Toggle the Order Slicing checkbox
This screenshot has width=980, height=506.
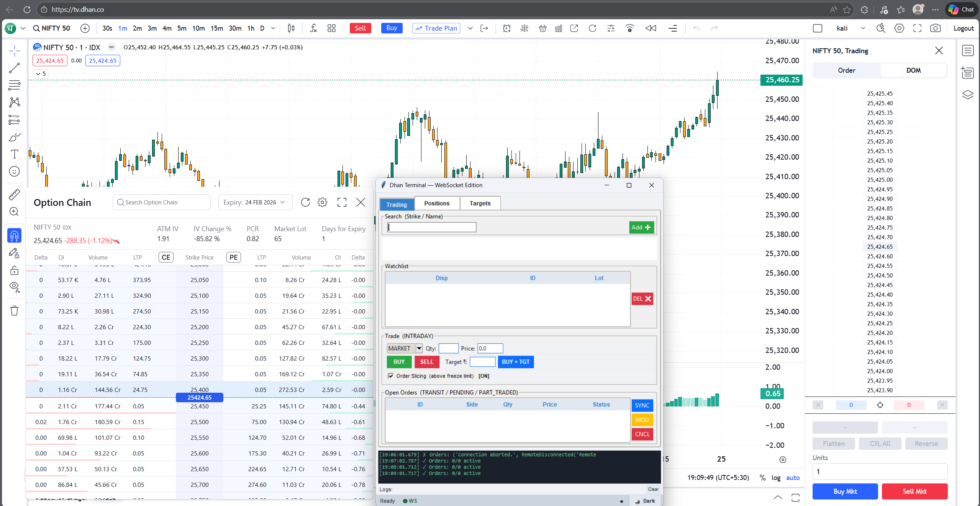tap(390, 376)
